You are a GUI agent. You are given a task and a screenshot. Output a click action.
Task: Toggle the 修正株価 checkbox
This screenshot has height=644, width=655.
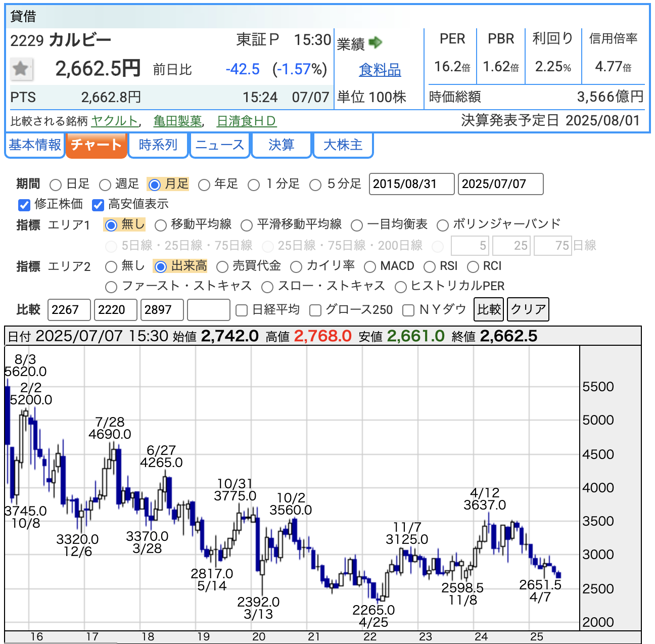coord(24,205)
